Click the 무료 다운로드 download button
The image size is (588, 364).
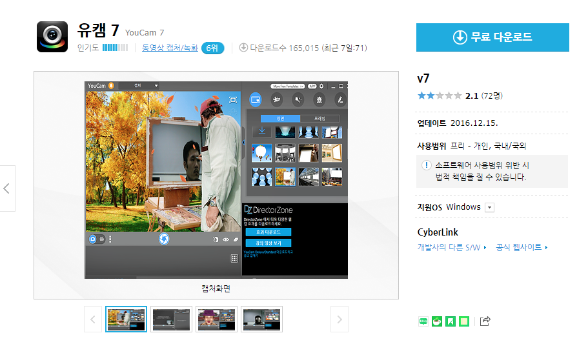(x=492, y=37)
